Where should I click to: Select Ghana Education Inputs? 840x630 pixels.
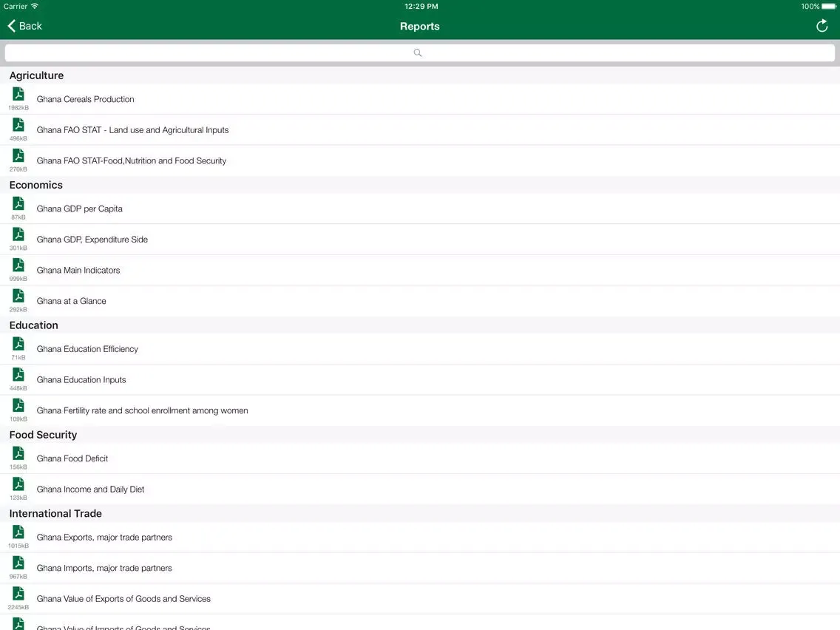[x=420, y=380]
